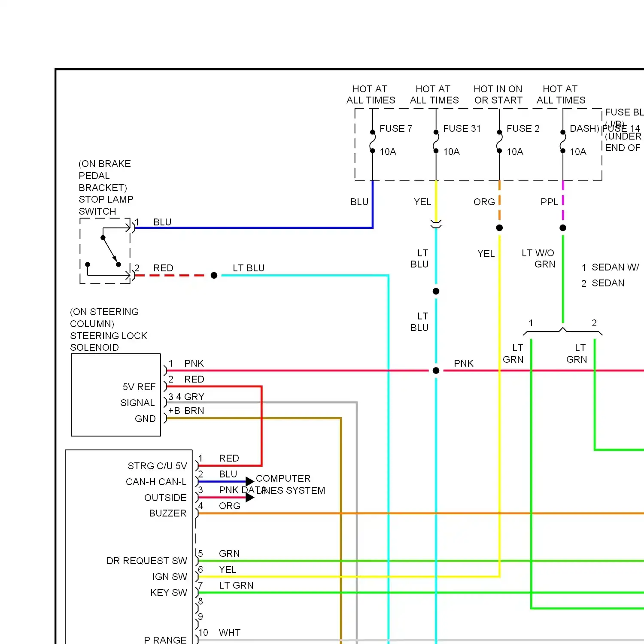Click the YEL label at pin 6
The height and width of the screenshot is (644, 644).
pyautogui.click(x=228, y=569)
